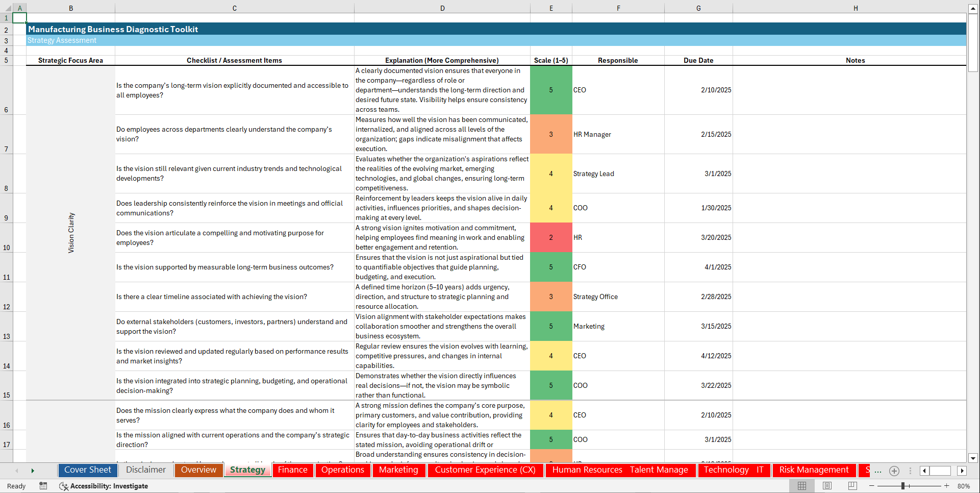Open Page Layout view from status bar
Viewport: 980px width, 493px height.
pyautogui.click(x=827, y=486)
